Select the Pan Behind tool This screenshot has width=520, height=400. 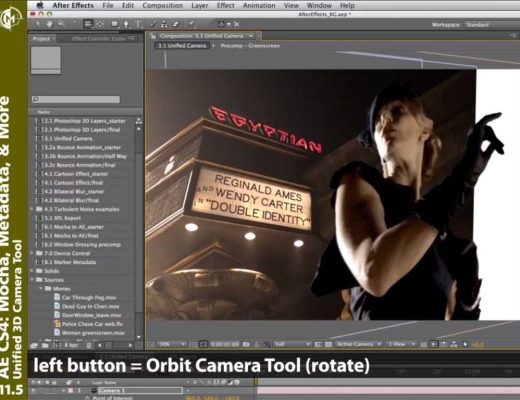100,24
